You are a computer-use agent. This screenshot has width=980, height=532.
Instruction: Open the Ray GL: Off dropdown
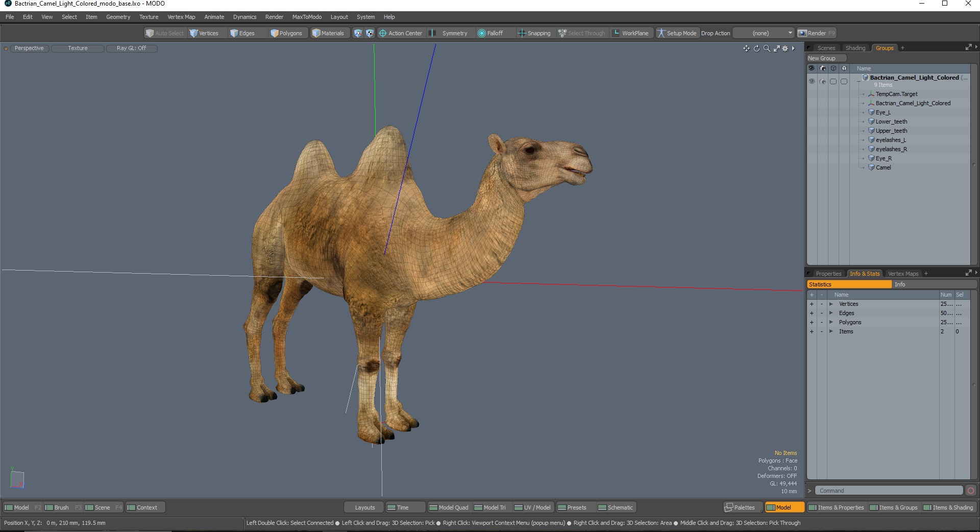131,48
